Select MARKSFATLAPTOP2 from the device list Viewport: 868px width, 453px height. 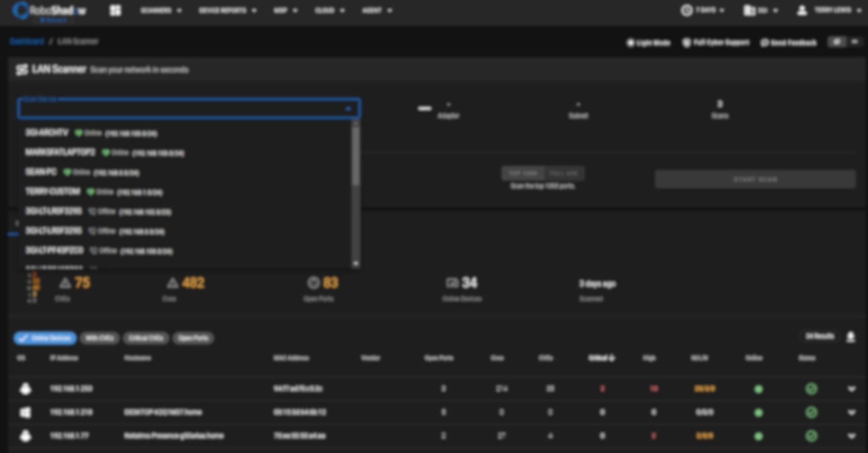[x=185, y=153]
